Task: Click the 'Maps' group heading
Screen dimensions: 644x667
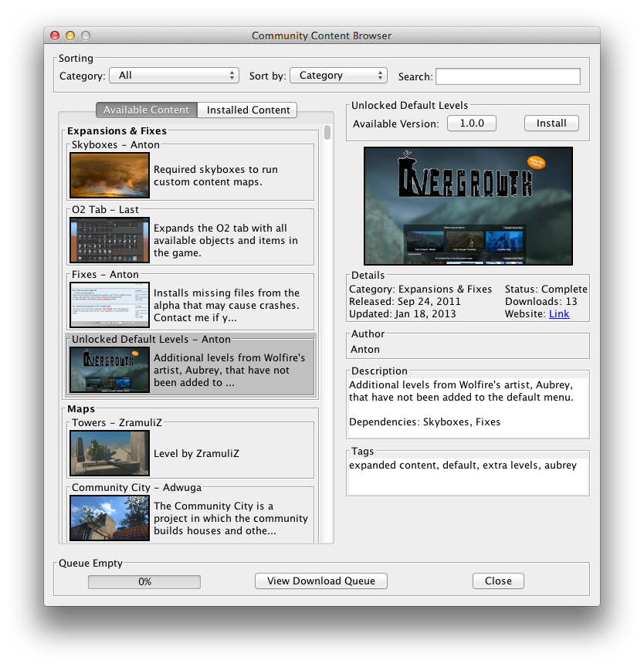Action: click(x=81, y=409)
